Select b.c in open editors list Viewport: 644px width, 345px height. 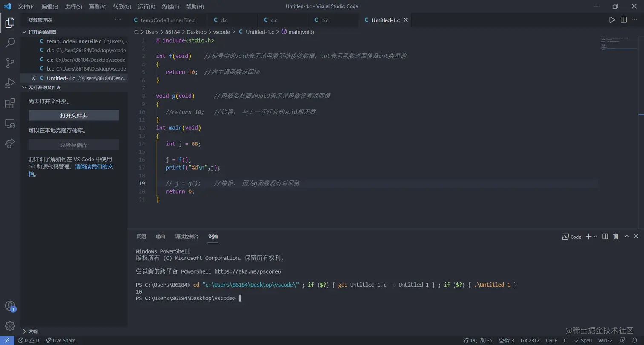[74, 69]
